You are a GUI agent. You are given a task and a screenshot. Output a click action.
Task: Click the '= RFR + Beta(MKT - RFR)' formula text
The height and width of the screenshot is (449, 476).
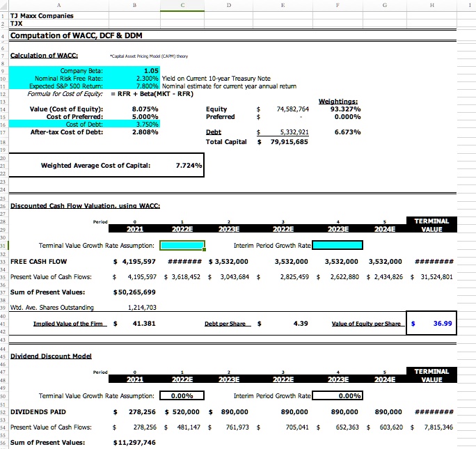pos(152,94)
